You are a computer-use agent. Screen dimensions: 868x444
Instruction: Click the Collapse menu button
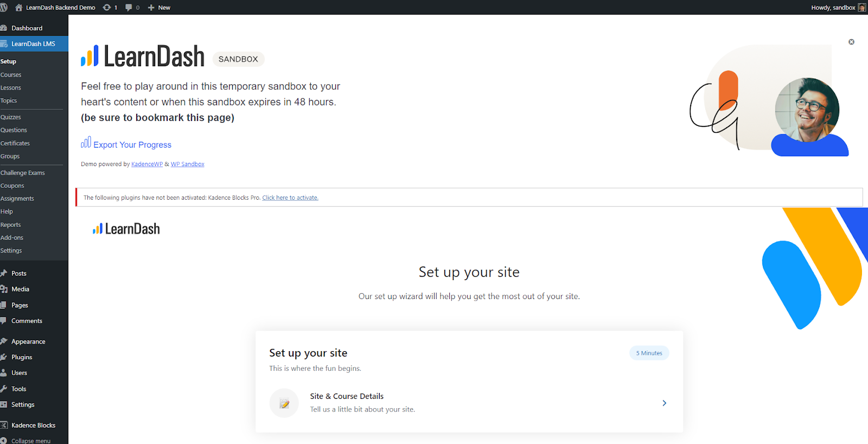coord(26,441)
